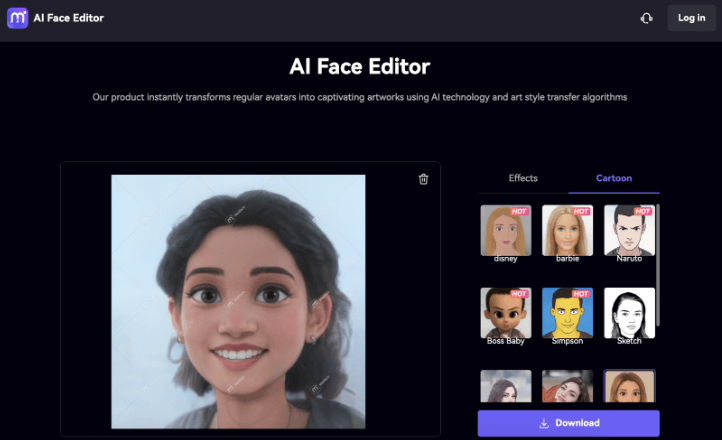Switch to the Effects tab
The image size is (722, 440).
click(x=523, y=178)
